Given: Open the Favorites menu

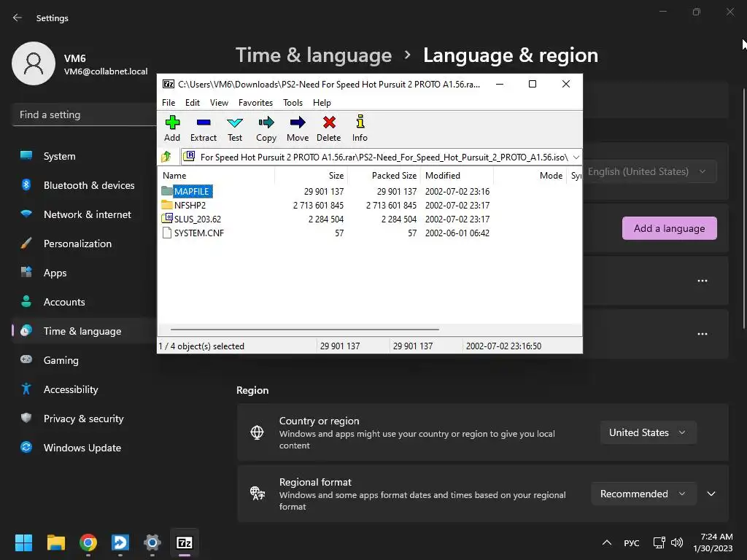Looking at the screenshot, I should point(256,102).
